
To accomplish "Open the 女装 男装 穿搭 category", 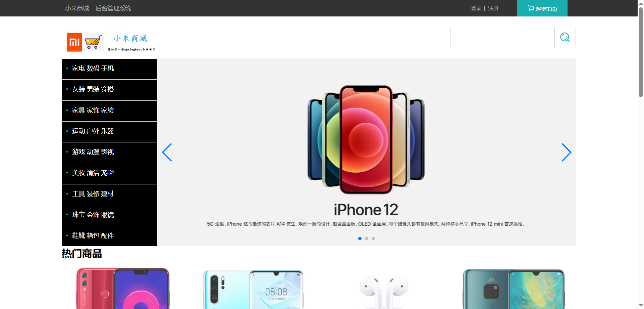I will click(x=109, y=90).
